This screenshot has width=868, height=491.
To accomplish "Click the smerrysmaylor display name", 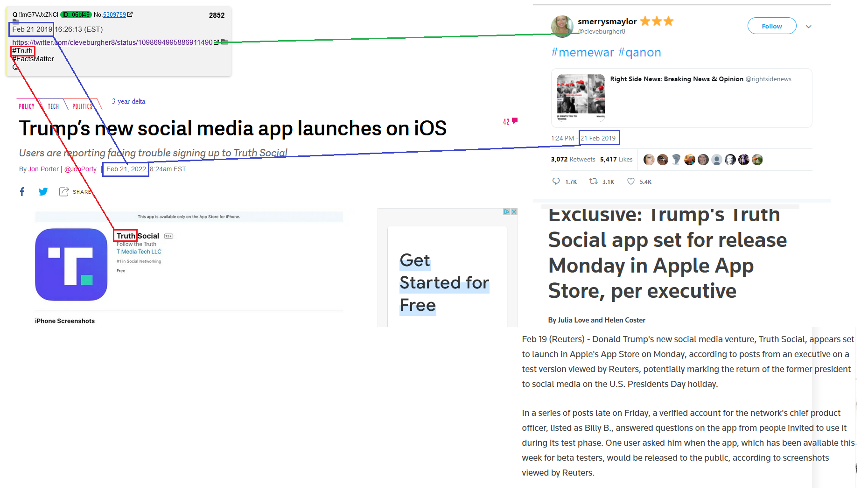I will coord(607,21).
